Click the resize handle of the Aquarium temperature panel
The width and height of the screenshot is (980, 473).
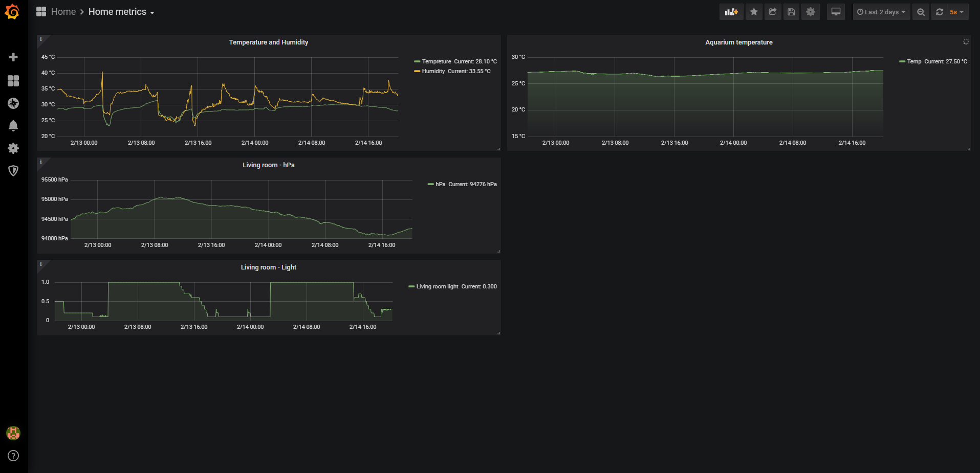969,149
